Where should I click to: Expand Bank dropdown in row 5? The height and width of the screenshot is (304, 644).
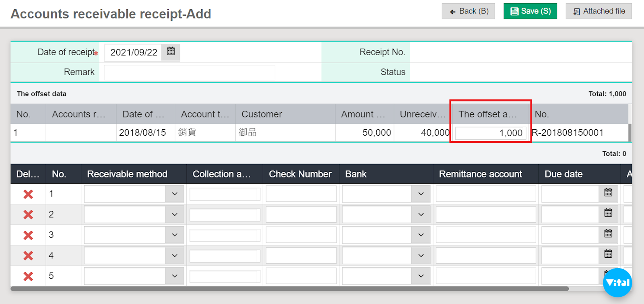(421, 276)
